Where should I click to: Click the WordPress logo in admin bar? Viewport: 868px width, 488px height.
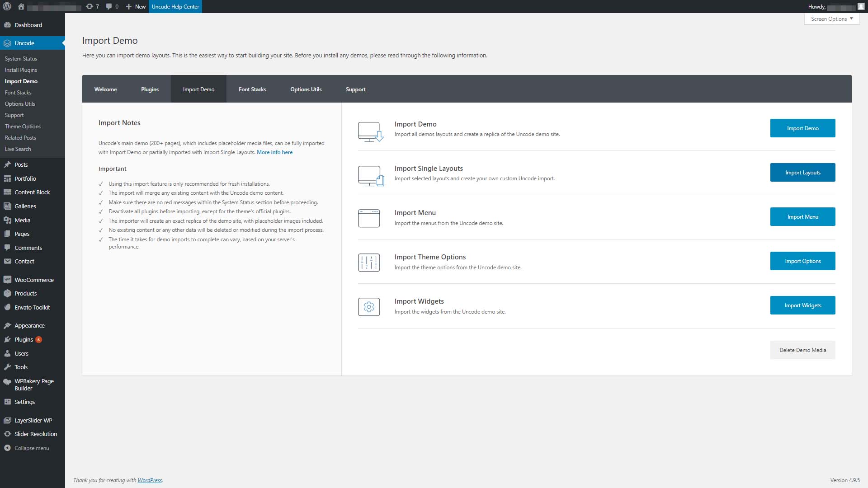pyautogui.click(x=7, y=6)
